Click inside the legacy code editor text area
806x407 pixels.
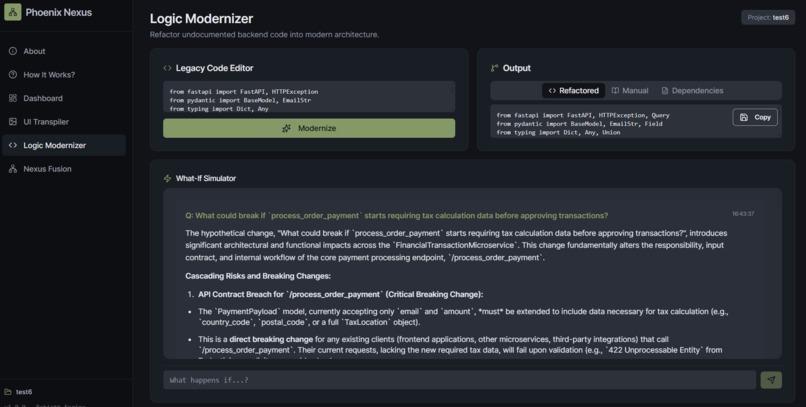click(309, 97)
